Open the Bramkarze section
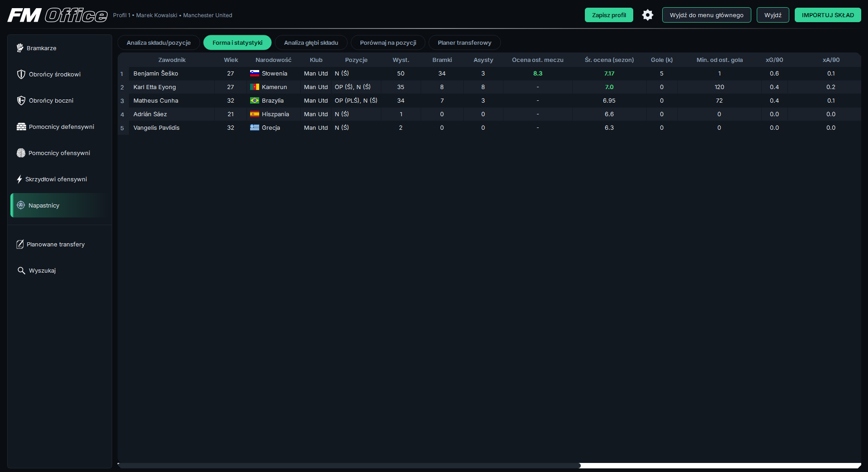The width and height of the screenshot is (868, 472). [60, 48]
